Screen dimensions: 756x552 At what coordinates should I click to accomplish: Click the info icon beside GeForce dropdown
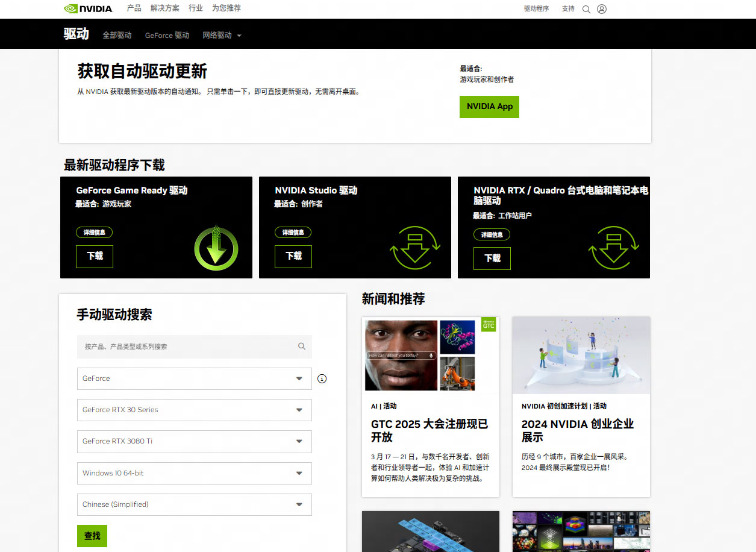(x=322, y=378)
